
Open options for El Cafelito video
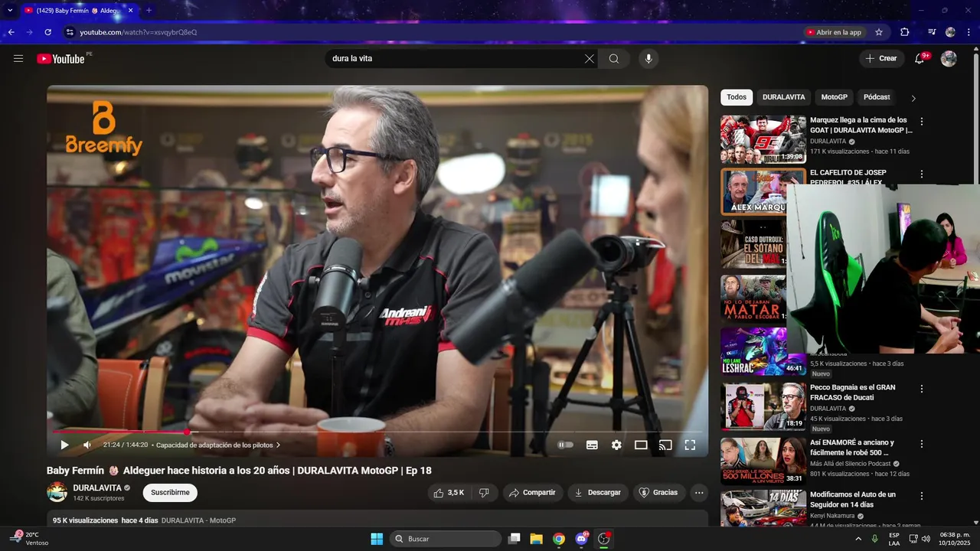click(922, 174)
